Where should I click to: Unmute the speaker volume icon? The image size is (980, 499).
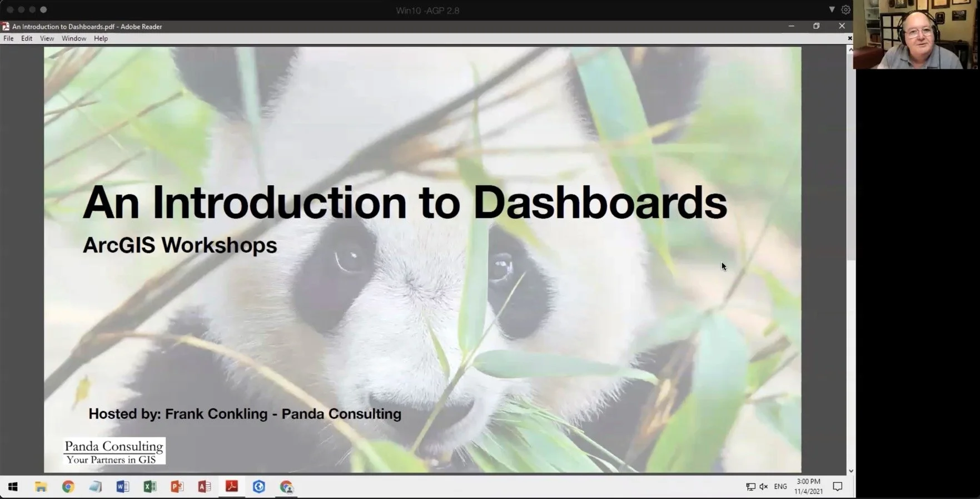click(764, 487)
